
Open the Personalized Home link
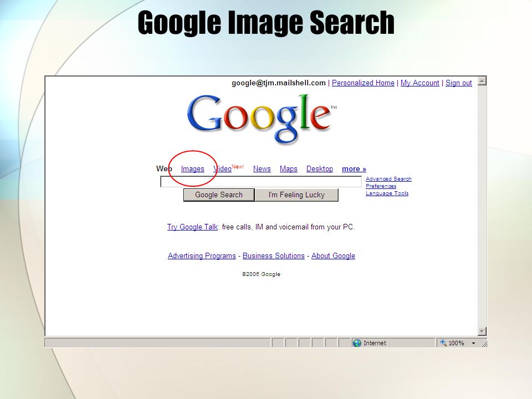point(363,83)
